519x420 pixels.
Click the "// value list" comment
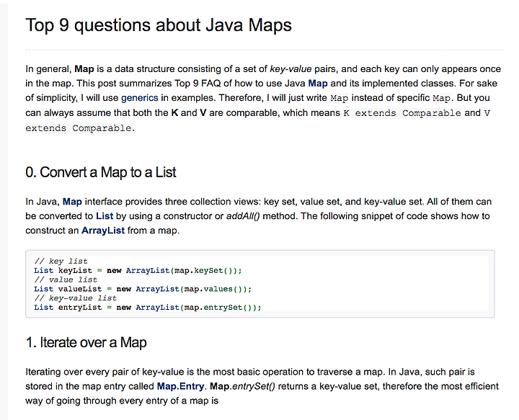pos(66,280)
